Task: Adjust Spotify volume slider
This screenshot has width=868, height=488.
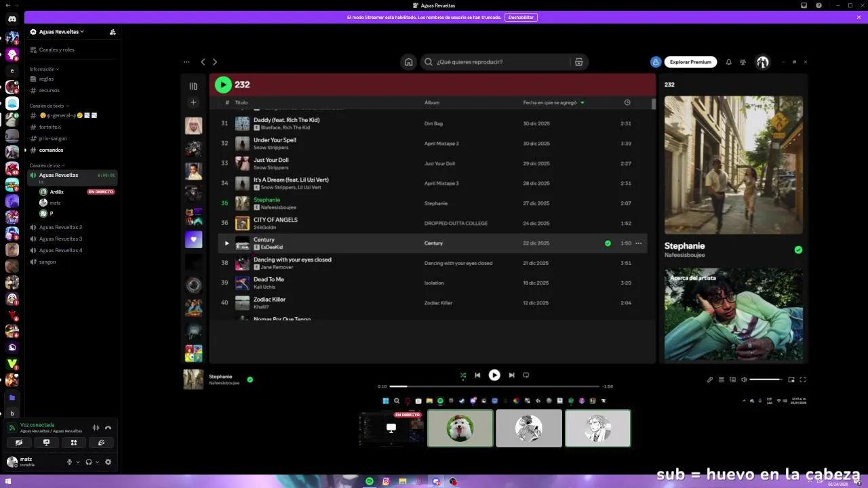Action: click(x=766, y=380)
